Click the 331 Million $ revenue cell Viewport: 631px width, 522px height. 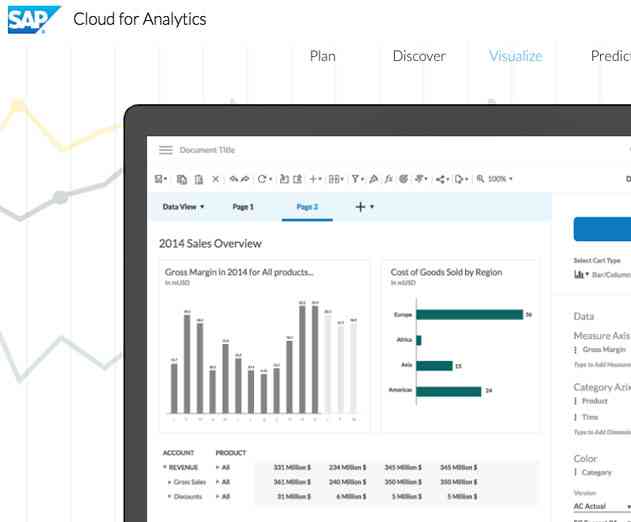(x=292, y=467)
